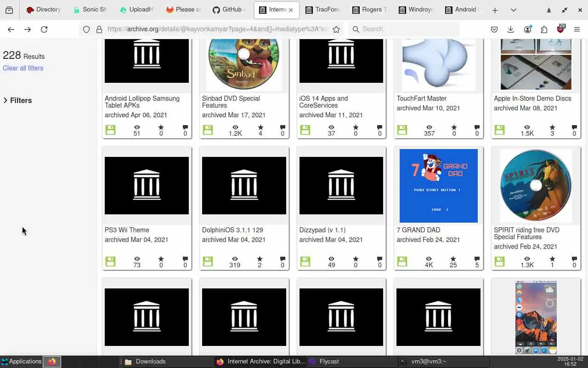Open 7 GRAND DAD title link
This screenshot has height=368, width=588.
(x=418, y=230)
